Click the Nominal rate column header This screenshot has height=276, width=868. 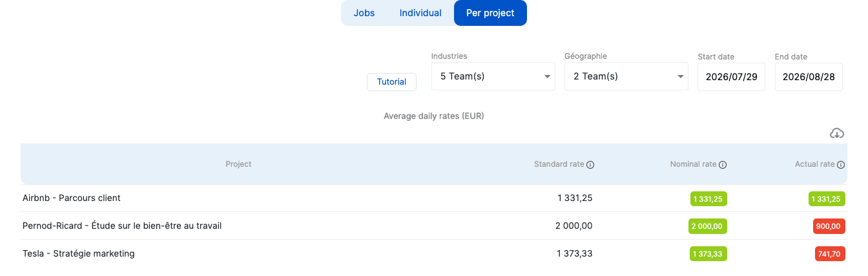tap(693, 164)
